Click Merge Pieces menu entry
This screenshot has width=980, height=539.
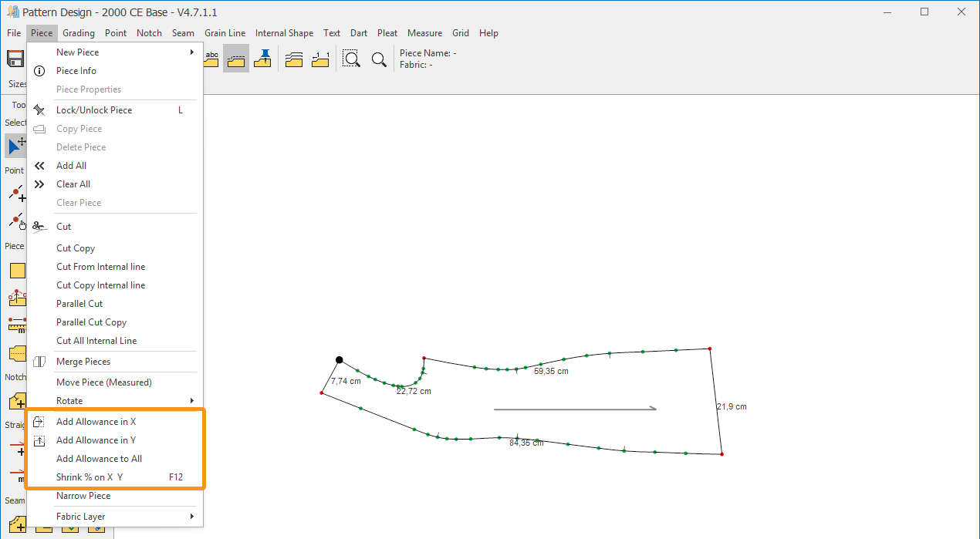[x=83, y=362]
